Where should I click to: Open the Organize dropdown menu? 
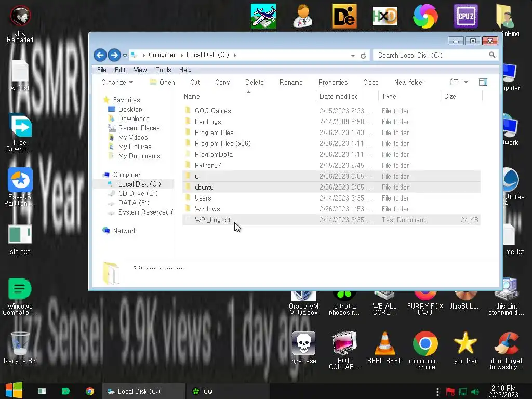pos(117,83)
